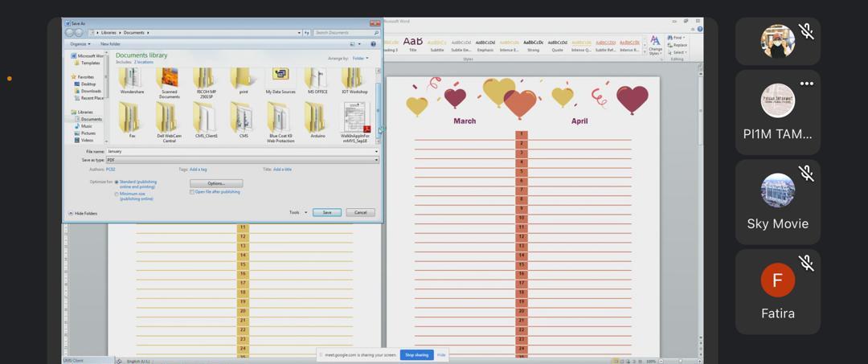The height and width of the screenshot is (364, 868).
Task: Open the CMS_Client1 folder
Action: tap(206, 120)
